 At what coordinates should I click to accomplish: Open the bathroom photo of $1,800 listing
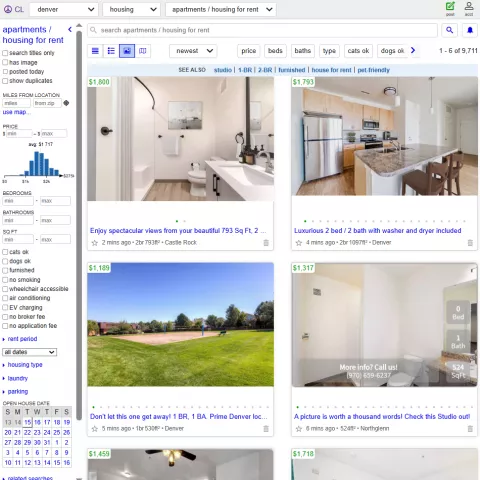[x=181, y=139]
